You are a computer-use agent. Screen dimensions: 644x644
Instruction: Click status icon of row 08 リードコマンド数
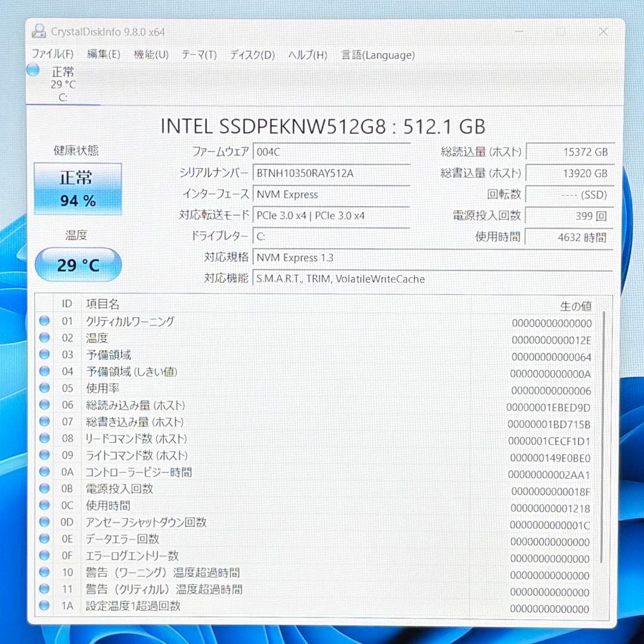coord(44,438)
